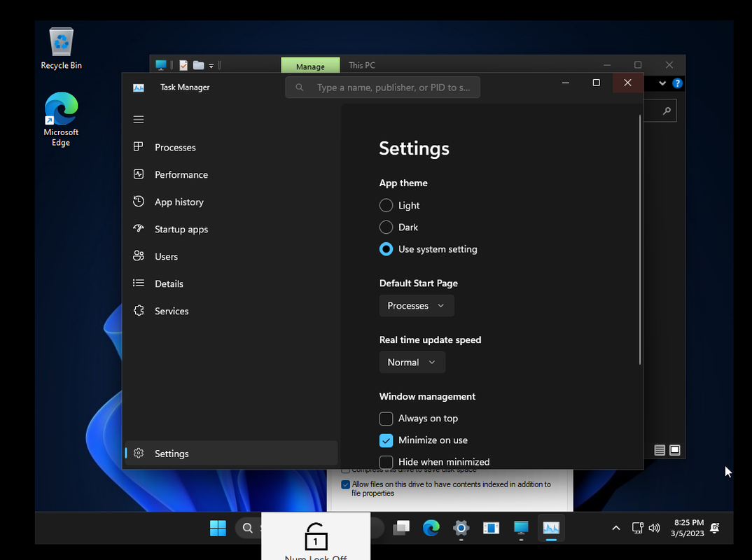The image size is (752, 560).
Task: Open the Task Manager hamburger navigation menu
Action: [x=139, y=120]
